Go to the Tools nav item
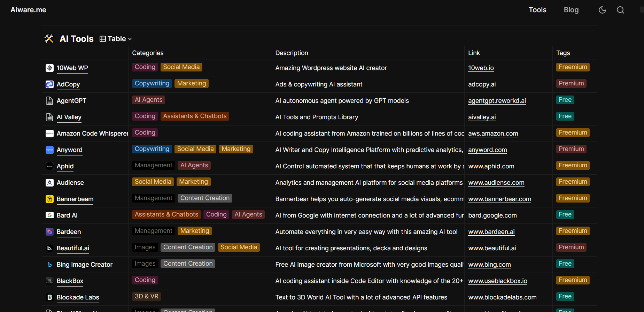644x312 pixels. tap(537, 10)
